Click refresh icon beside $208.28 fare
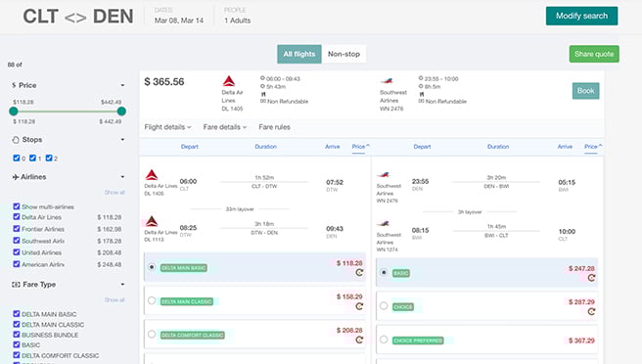642x364 pixels. coord(359,340)
